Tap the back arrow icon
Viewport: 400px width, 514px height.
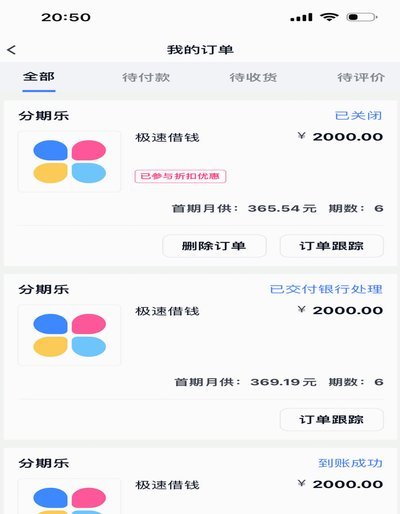coord(11,50)
